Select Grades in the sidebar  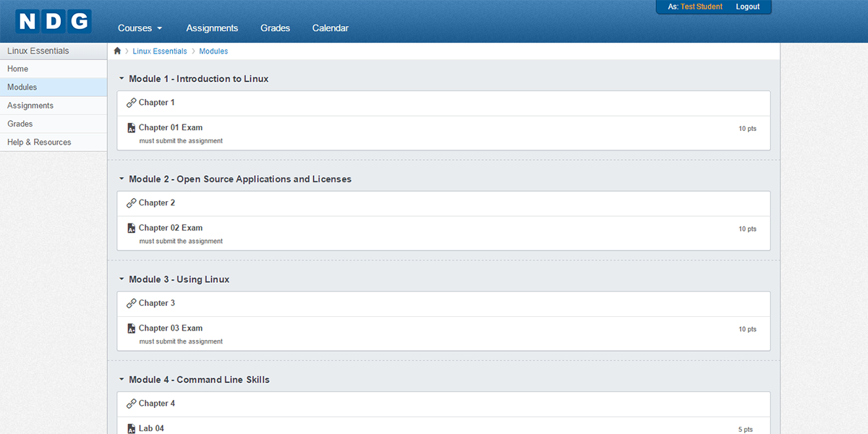(x=54, y=124)
